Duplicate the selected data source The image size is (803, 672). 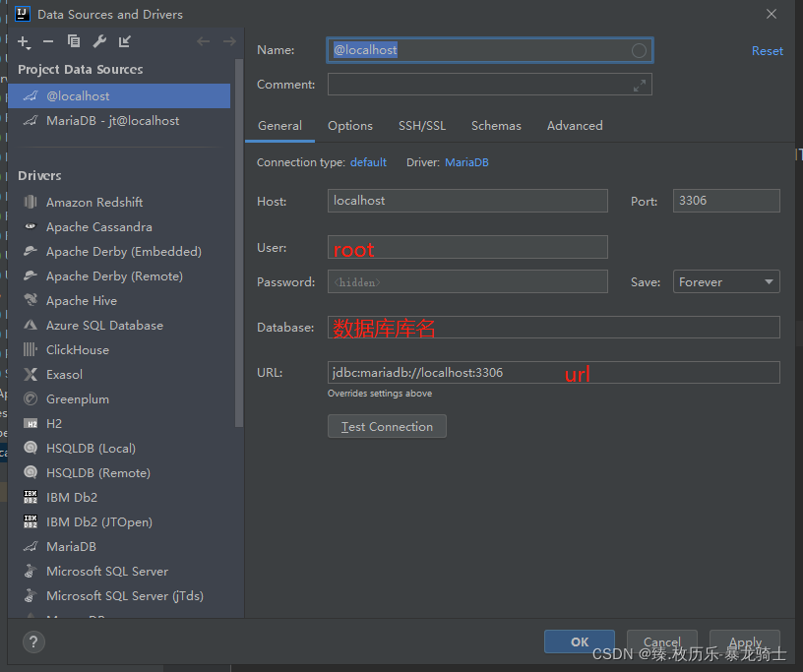(74, 41)
